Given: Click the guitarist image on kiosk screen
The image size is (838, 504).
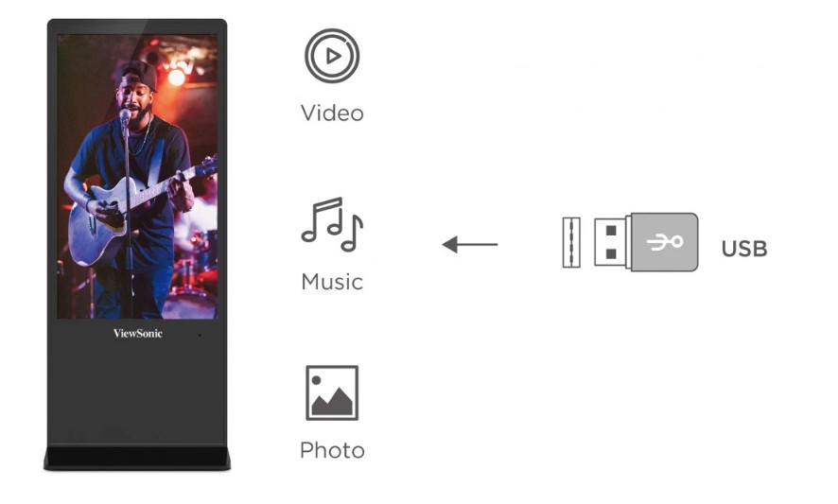Looking at the screenshot, I should pyautogui.click(x=137, y=177).
